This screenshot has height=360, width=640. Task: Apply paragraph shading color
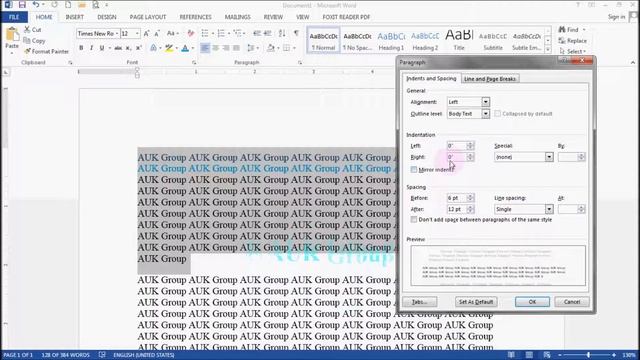pyautogui.click(x=271, y=48)
